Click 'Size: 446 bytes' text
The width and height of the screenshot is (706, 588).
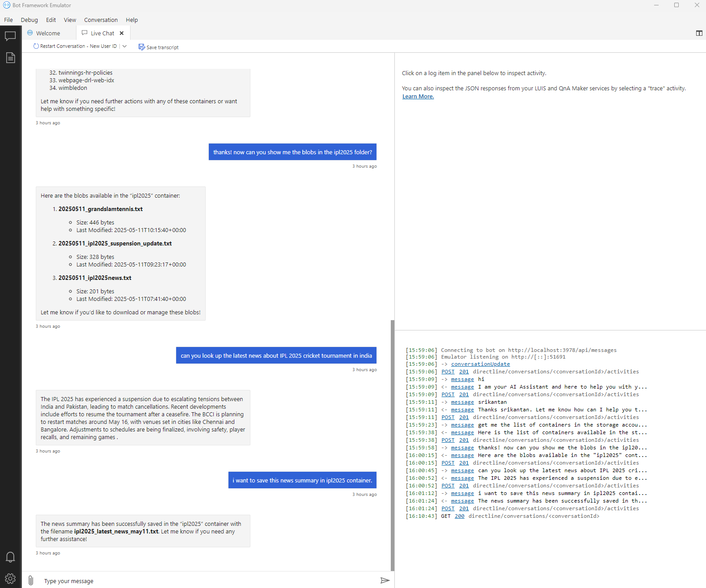(95, 222)
